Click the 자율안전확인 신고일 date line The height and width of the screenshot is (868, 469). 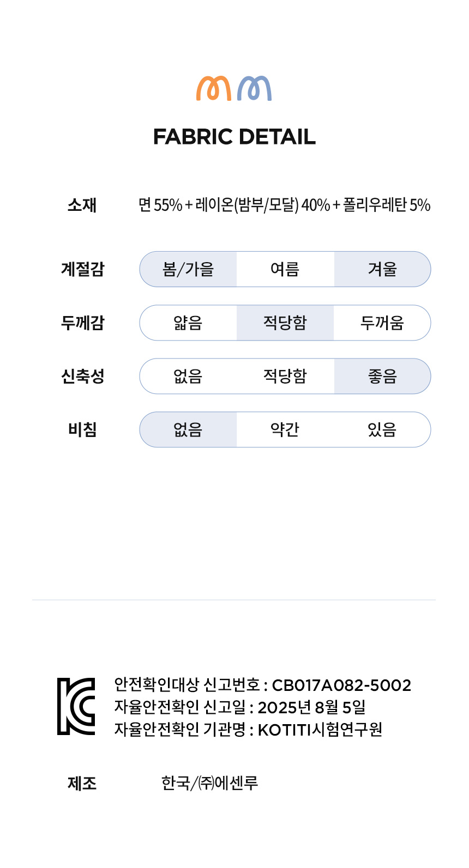[x=240, y=707]
